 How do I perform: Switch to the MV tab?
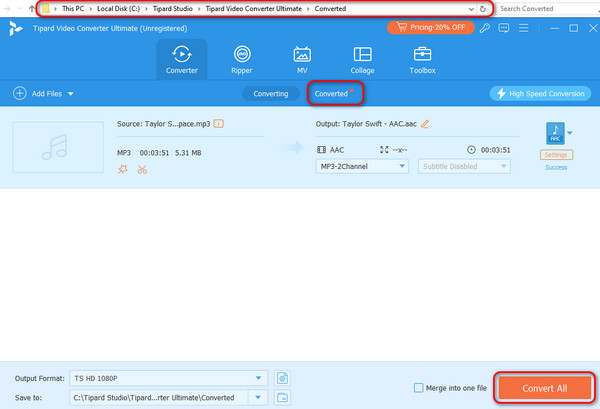tap(302, 60)
